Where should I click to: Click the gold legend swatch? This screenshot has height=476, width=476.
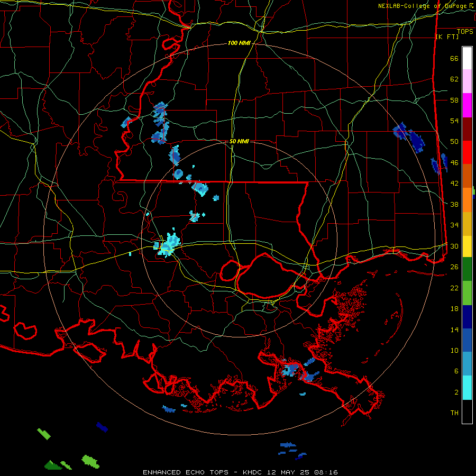pyautogui.click(x=467, y=223)
